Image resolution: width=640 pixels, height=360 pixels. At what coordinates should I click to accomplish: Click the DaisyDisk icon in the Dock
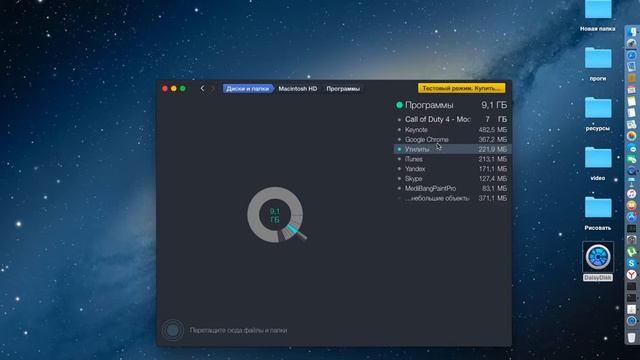[x=632, y=320]
